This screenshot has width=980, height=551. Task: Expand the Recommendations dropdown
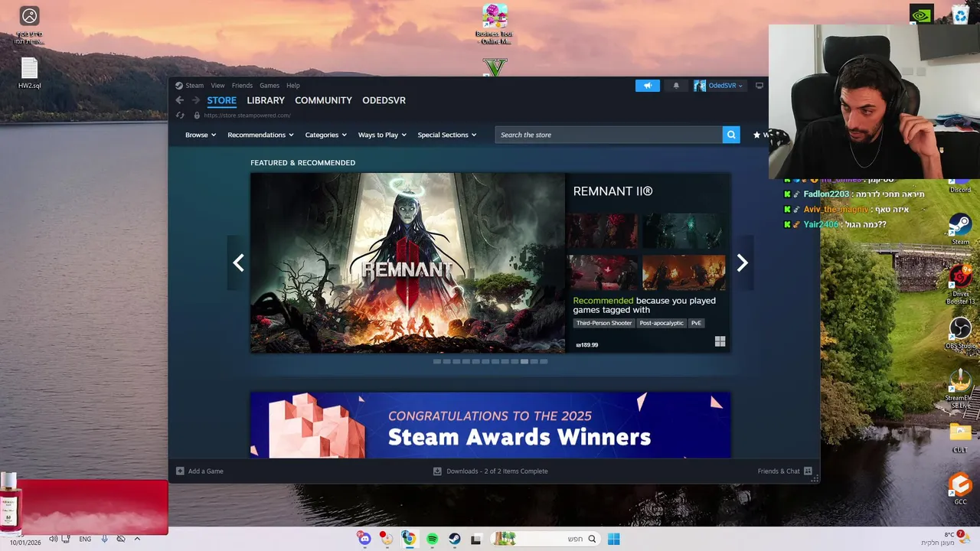pos(260,135)
